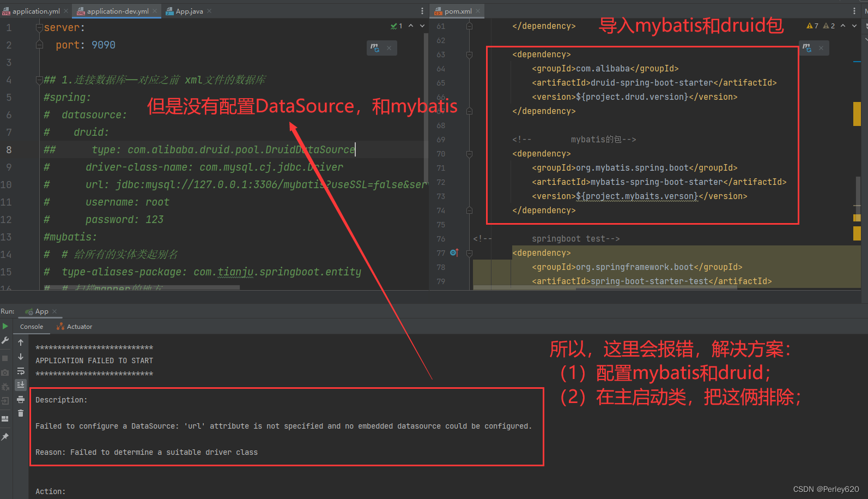
Task: Collapse comment block fold at line 4
Action: pos(39,80)
